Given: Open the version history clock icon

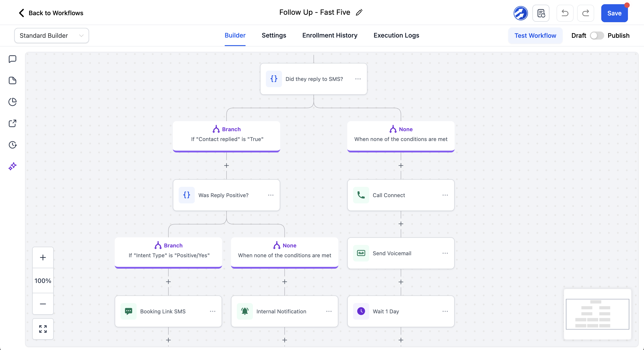Looking at the screenshot, I should tap(13, 145).
